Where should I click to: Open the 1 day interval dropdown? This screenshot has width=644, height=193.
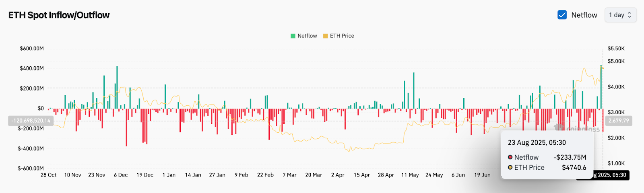[620, 15]
